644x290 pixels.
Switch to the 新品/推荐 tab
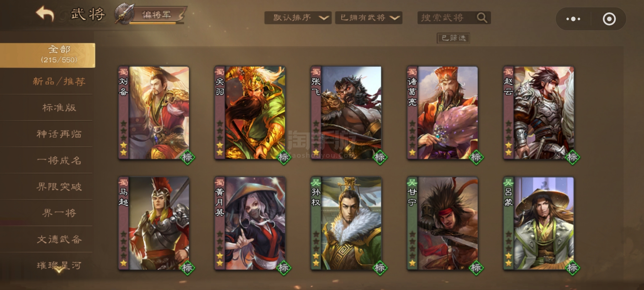pos(59,81)
